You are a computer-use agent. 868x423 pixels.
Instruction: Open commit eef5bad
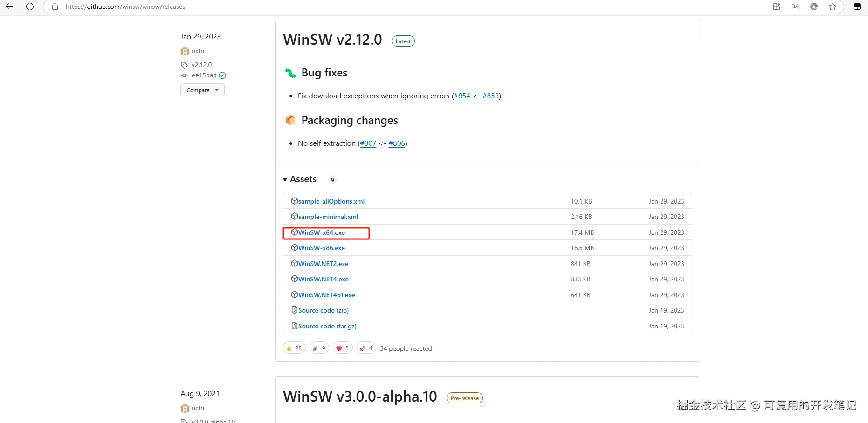204,75
